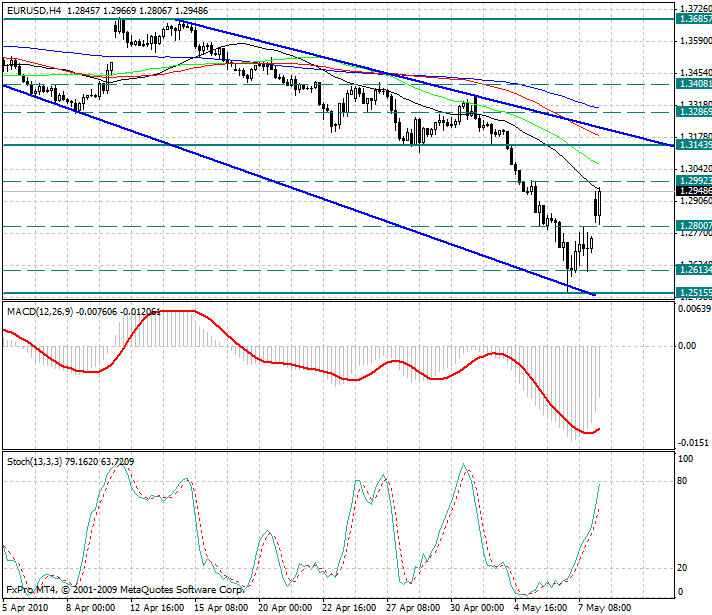Viewport: 712px width, 615px height.
Task: Select the latest bullish candle at 1.2948
Action: pyautogui.click(x=600, y=203)
